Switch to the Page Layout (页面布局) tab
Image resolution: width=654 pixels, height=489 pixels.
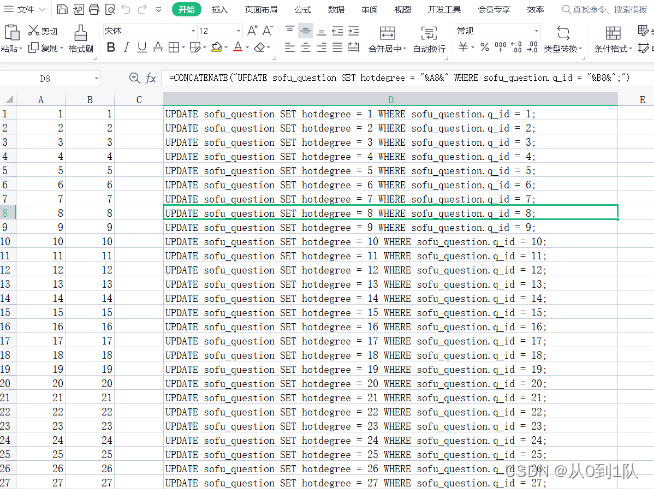point(261,9)
